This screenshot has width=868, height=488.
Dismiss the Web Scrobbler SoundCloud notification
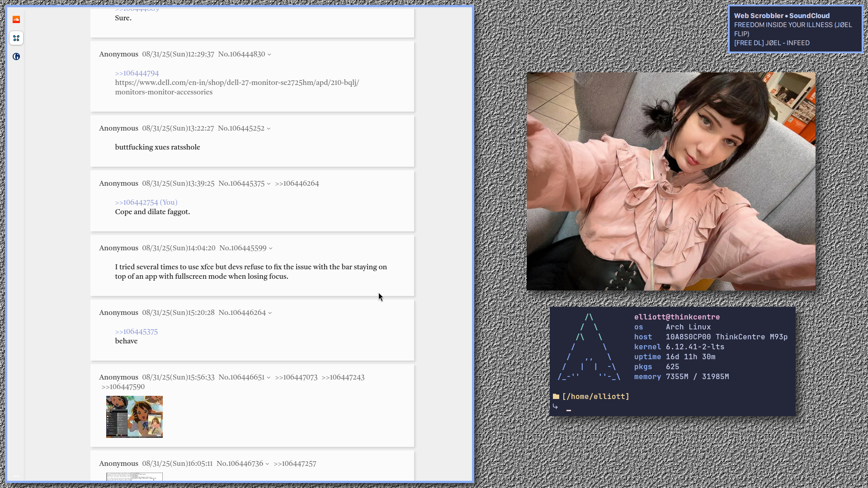click(795, 29)
